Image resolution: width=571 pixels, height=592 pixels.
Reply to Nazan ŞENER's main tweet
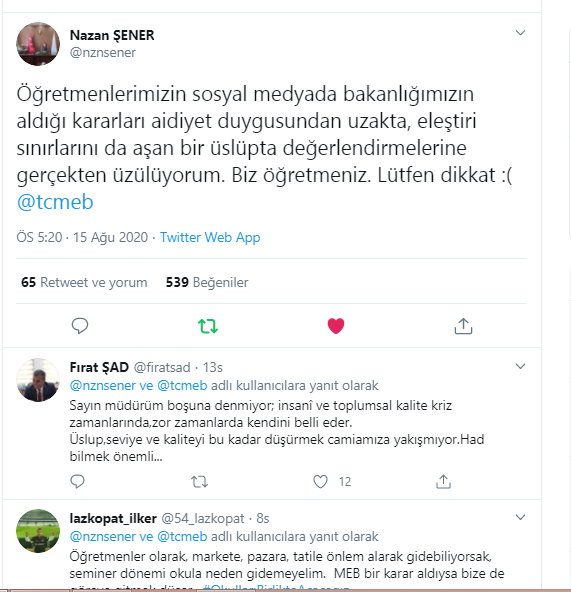(x=80, y=326)
